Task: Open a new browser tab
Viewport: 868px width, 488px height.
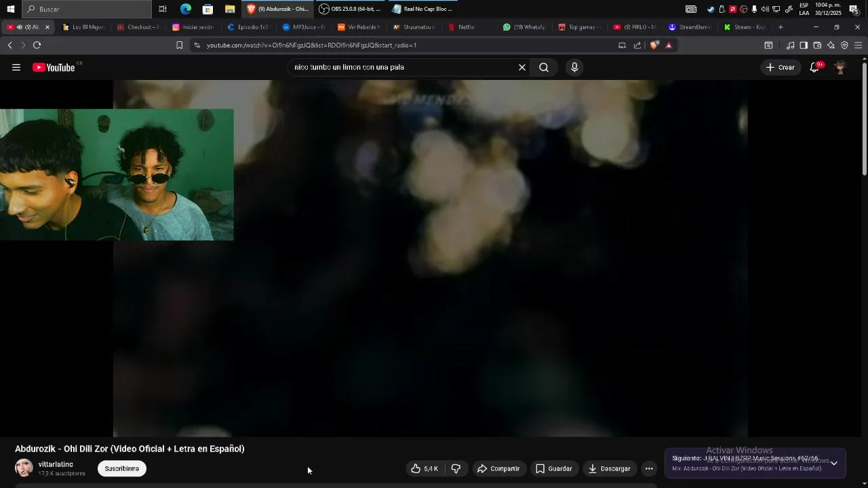Action: (781, 27)
